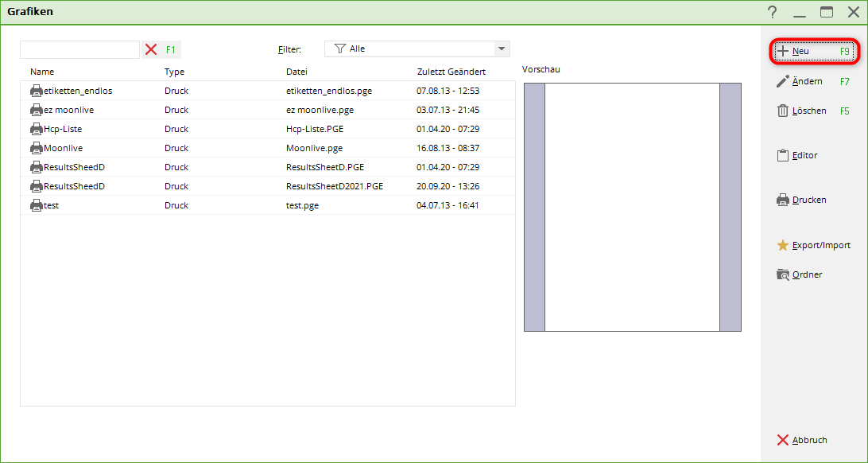This screenshot has width=868, height=463.
Task: Expand the Filter dropdown arrow
Action: tap(502, 49)
